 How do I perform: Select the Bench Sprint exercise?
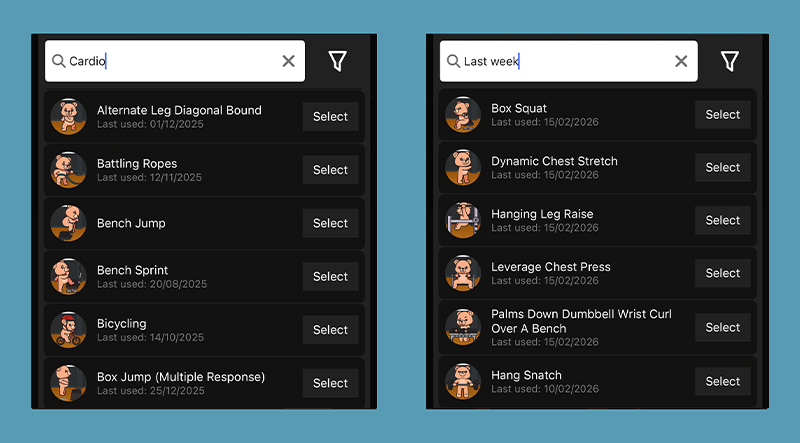pyautogui.click(x=331, y=277)
